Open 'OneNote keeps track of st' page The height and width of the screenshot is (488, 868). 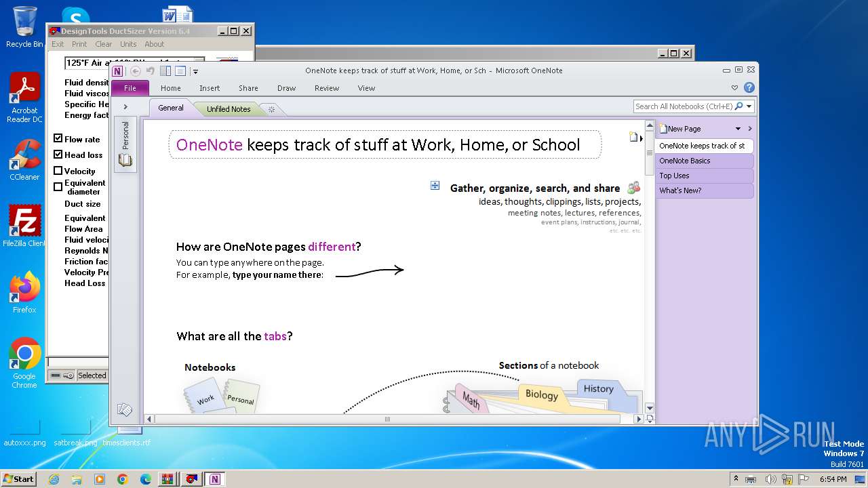(x=705, y=146)
